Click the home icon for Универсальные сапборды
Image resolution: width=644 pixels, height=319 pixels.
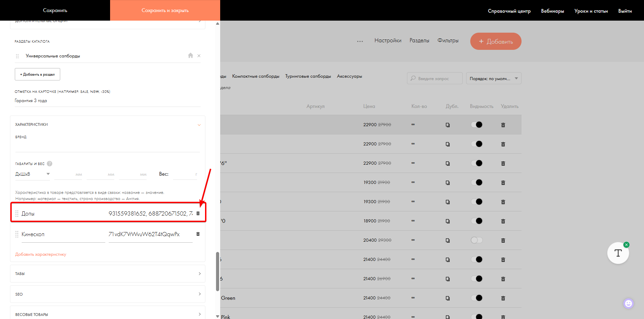[191, 55]
